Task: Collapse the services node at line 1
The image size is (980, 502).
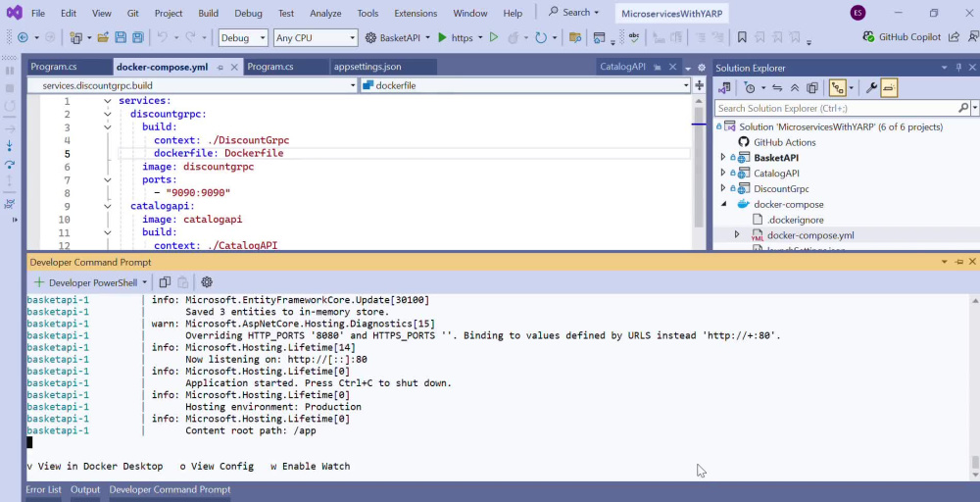Action: pos(108,101)
